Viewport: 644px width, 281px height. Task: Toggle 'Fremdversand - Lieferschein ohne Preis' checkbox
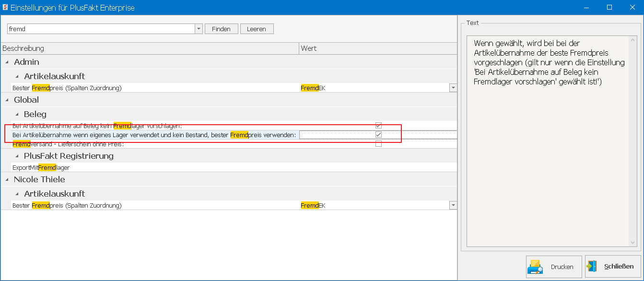(378, 144)
